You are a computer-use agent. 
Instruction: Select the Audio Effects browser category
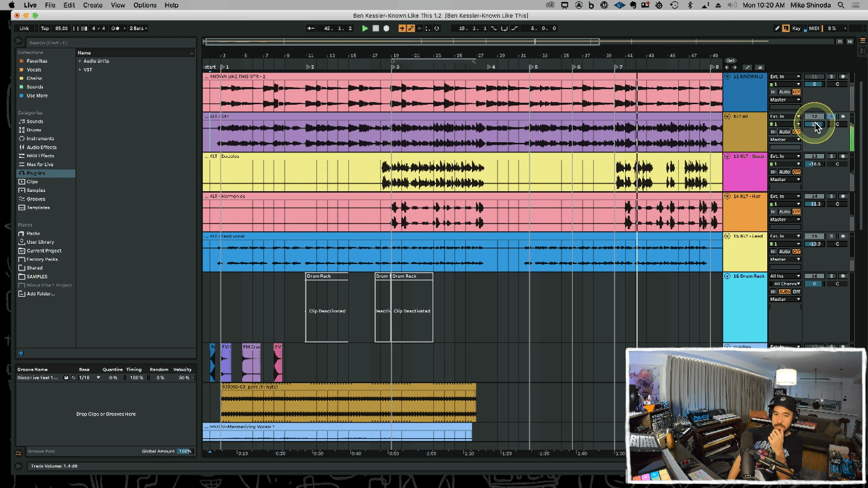point(41,147)
